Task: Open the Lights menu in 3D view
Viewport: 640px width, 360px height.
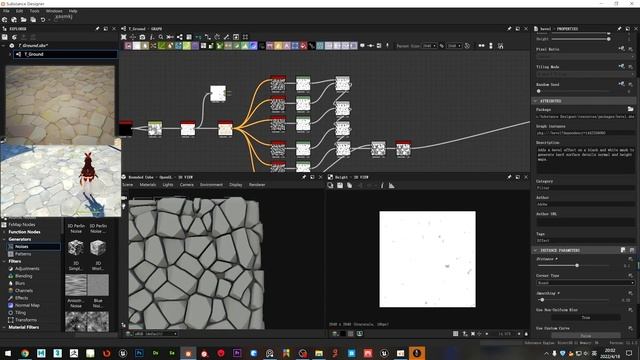Action: click(168, 185)
